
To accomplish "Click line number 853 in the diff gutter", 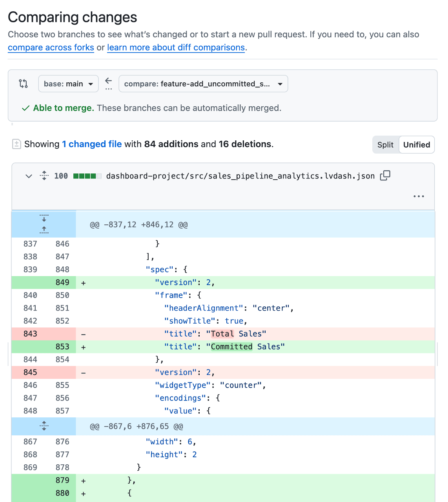I will [62, 346].
